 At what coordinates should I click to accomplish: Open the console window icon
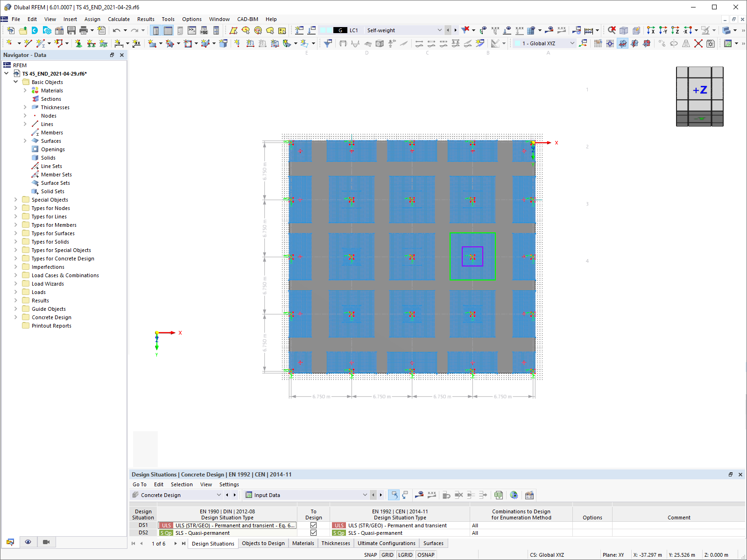coord(192,30)
